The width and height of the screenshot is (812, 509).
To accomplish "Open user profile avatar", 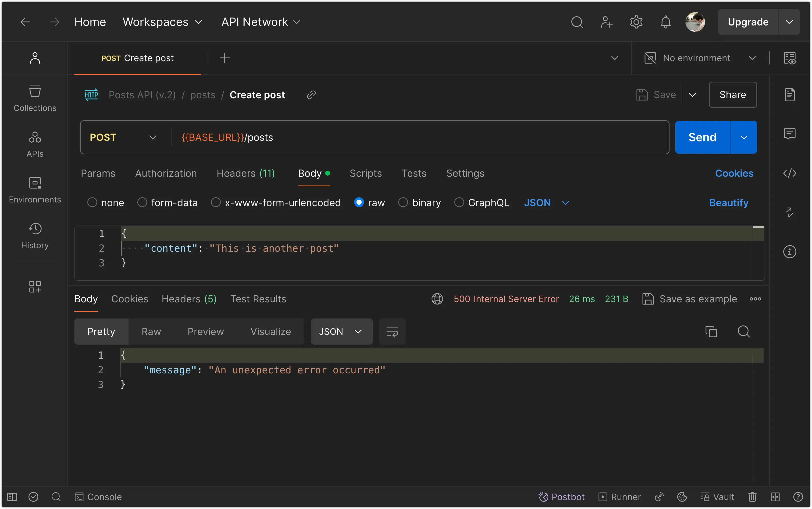I will click(x=695, y=22).
